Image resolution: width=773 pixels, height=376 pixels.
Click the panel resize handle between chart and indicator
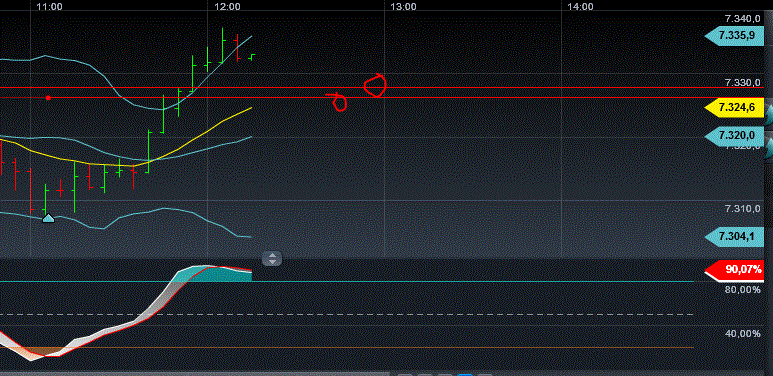pos(272,258)
